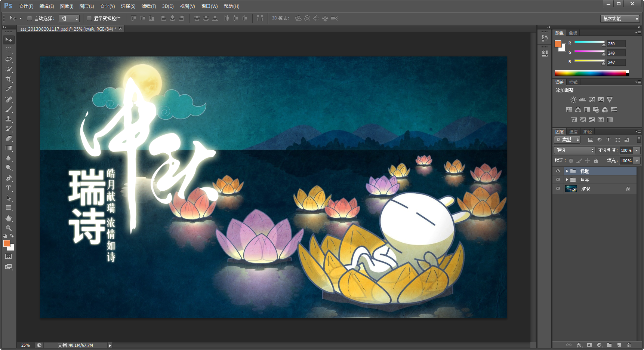Select the Zoom tool

9,228
